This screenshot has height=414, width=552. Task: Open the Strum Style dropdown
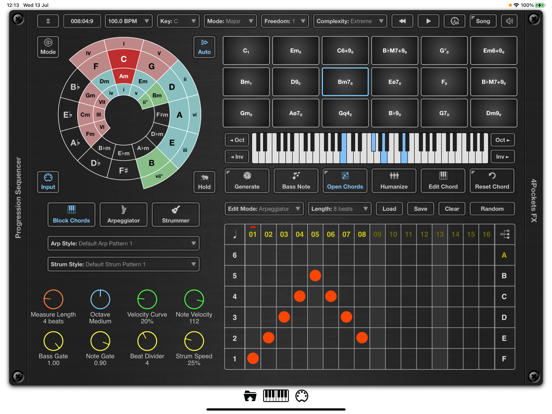124,264
